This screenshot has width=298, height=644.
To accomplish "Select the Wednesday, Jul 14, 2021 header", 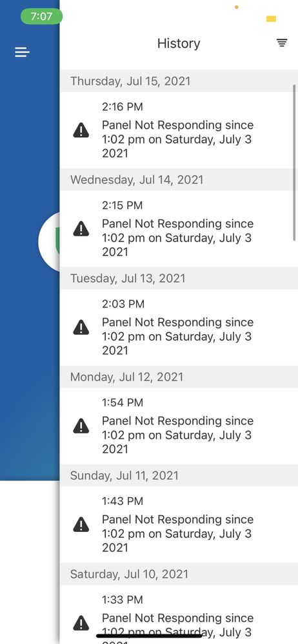I will pyautogui.click(x=179, y=180).
